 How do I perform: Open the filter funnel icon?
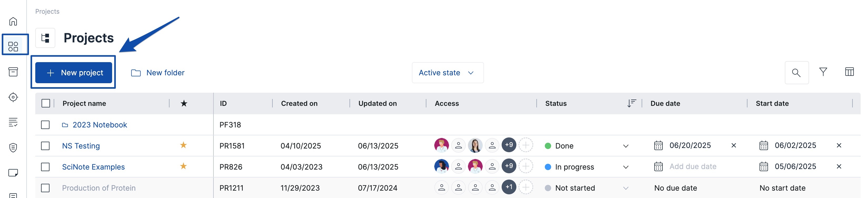click(823, 72)
